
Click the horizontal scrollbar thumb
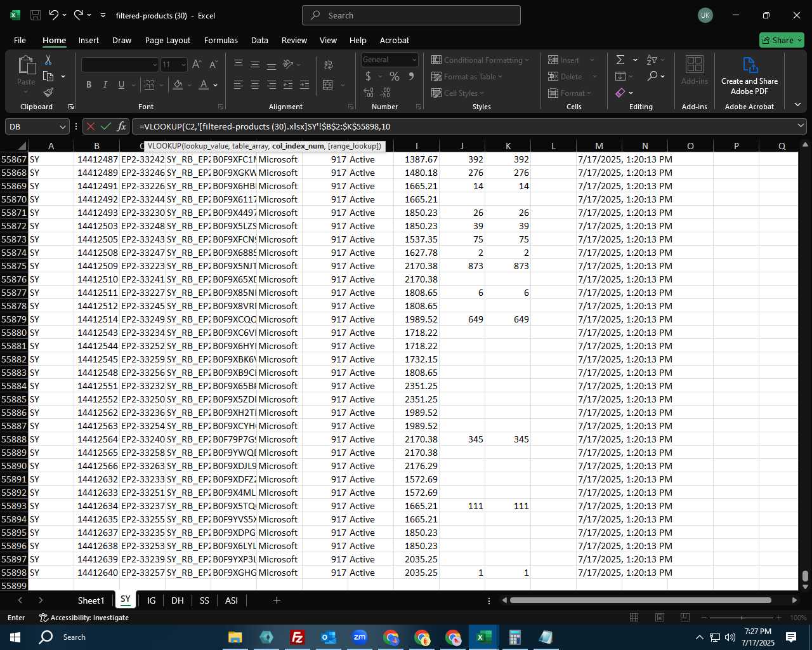(641, 600)
